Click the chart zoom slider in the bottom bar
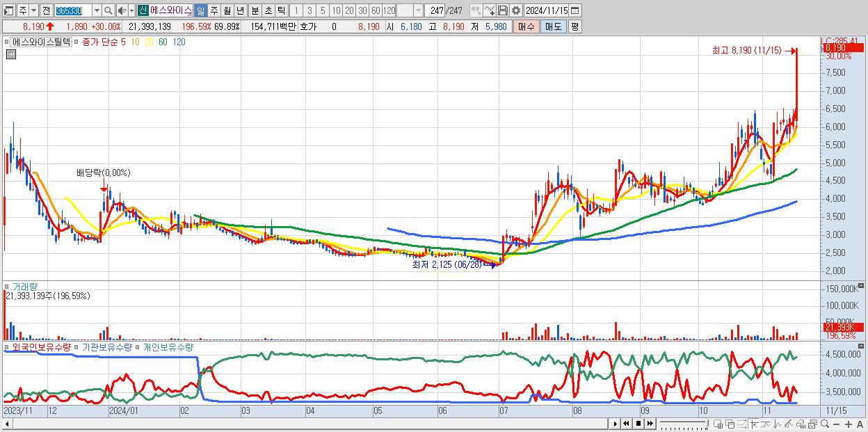Image resolution: width=868 pixels, height=432 pixels. pyautogui.click(x=684, y=424)
